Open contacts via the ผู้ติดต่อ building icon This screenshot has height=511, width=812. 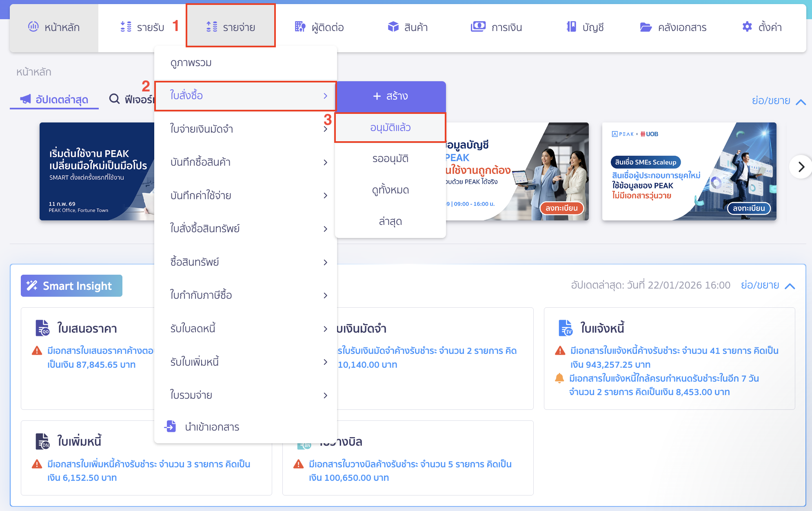(301, 27)
